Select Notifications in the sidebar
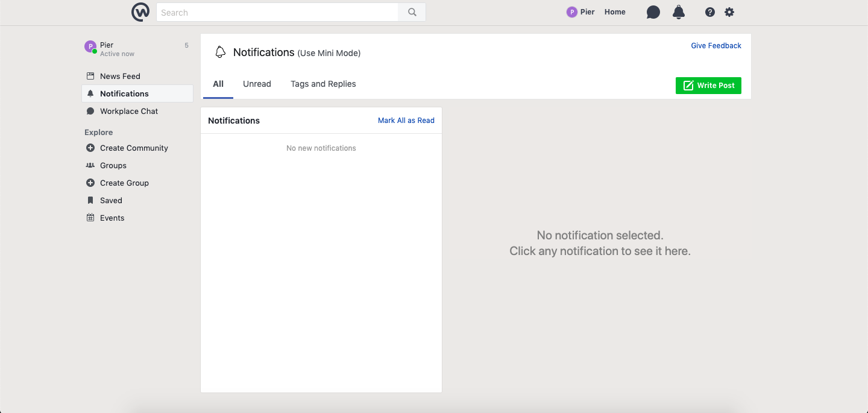Image resolution: width=868 pixels, height=413 pixels. click(x=137, y=93)
